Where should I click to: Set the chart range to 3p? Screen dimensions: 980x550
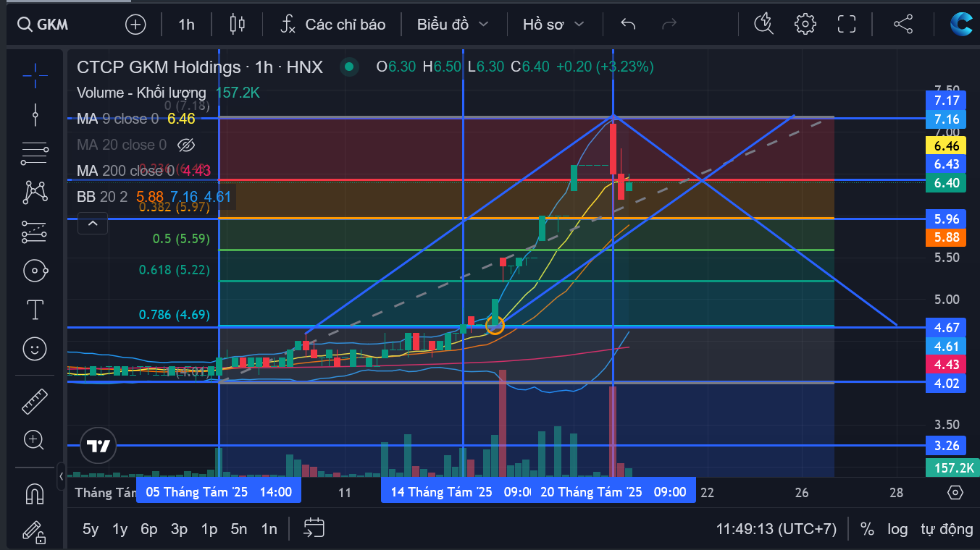pyautogui.click(x=179, y=529)
